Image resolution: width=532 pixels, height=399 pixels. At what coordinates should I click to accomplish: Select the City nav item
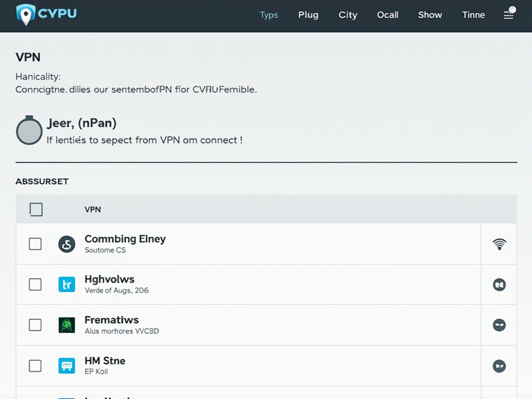click(348, 15)
